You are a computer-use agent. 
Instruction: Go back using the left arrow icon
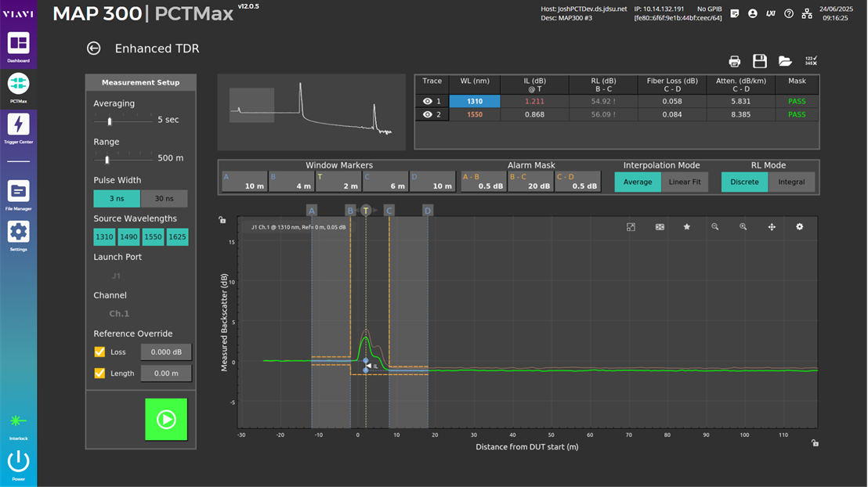click(94, 49)
